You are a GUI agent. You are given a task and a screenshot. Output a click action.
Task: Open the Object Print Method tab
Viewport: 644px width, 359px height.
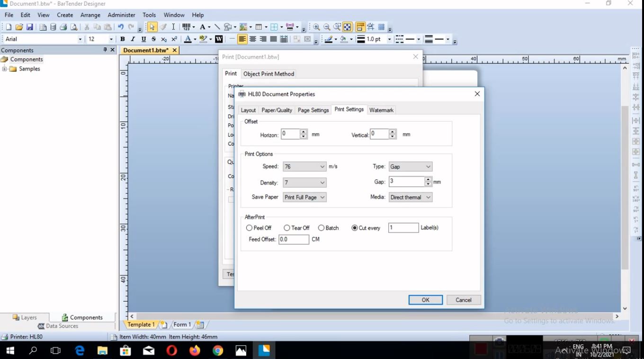(268, 74)
